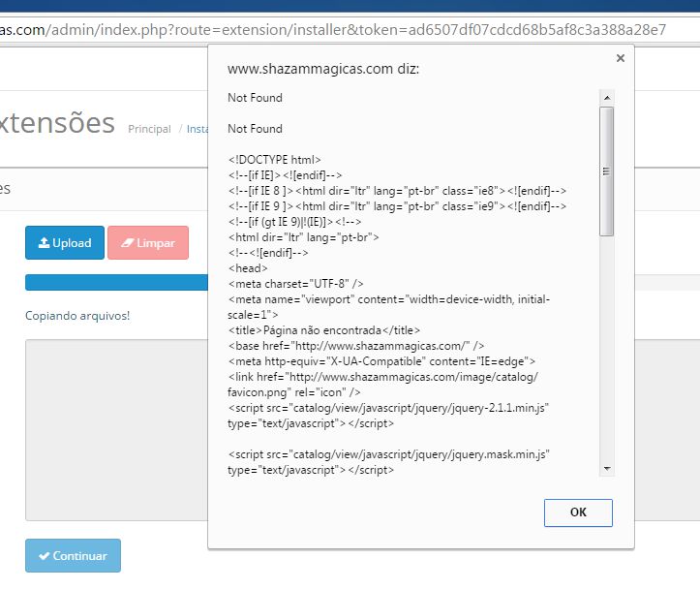700x590 pixels.
Task: Click the gray install log text area
Action: pos(116,430)
